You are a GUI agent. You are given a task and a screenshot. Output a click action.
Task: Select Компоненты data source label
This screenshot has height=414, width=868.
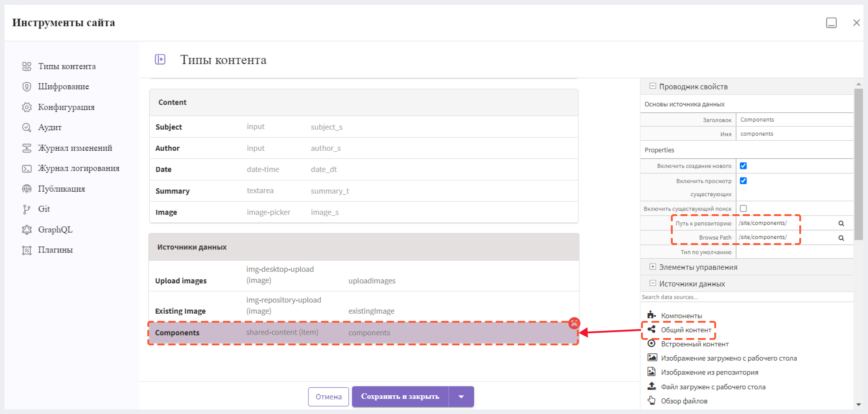(x=681, y=316)
